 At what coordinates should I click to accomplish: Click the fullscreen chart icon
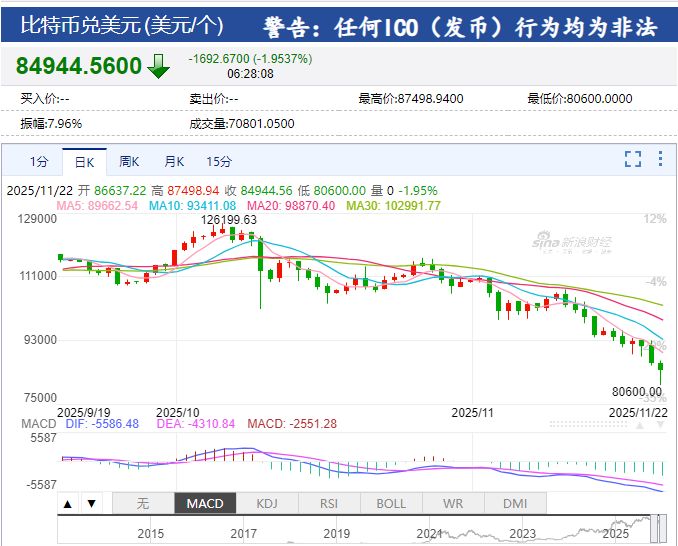[632, 159]
